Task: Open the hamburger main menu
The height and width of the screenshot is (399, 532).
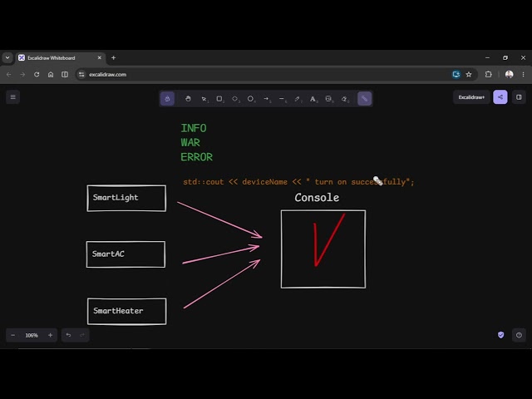Action: [13, 97]
